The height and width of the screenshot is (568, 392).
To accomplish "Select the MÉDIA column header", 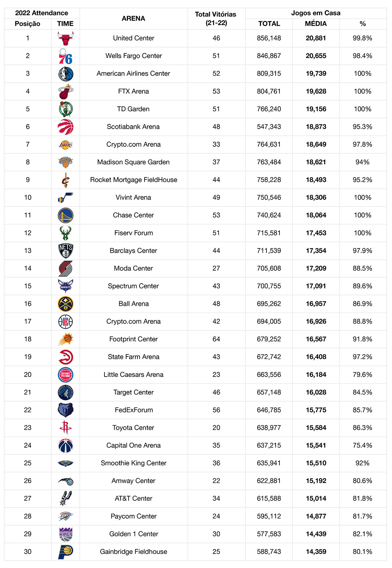I will point(316,24).
